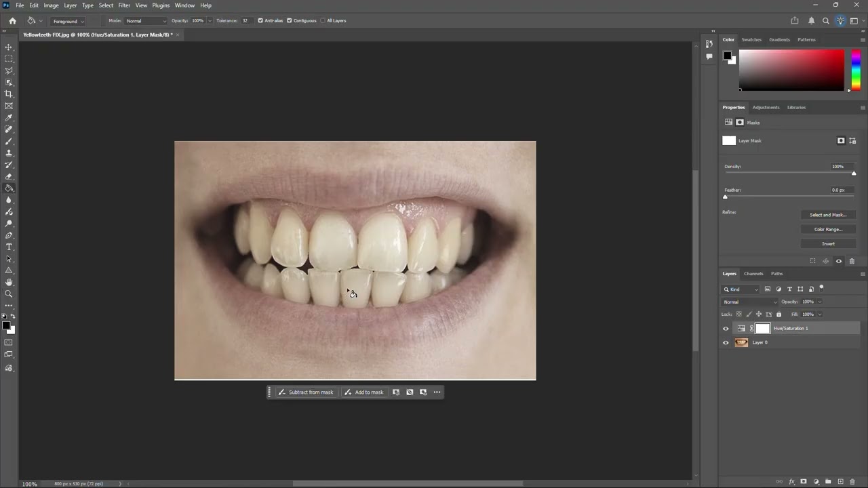868x488 pixels.
Task: Click the mask Feather slider handle
Action: [725, 197]
